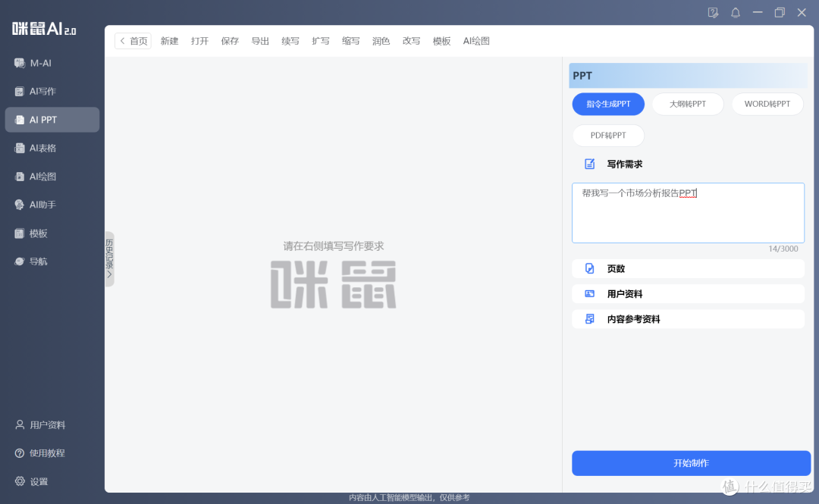Click 扩写 in the toolbar
Viewport: 819px width, 504px height.
point(321,41)
